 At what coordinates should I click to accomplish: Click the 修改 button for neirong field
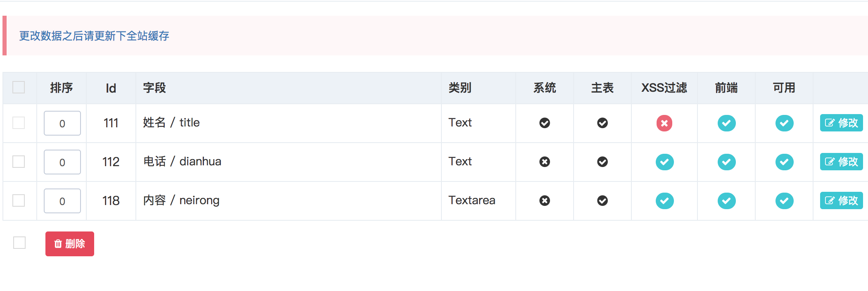pos(841,200)
